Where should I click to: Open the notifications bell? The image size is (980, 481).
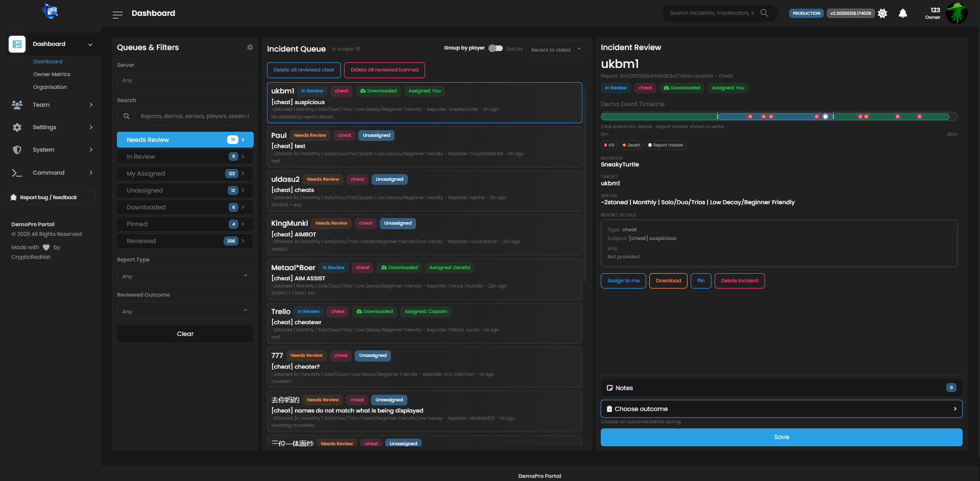[x=902, y=13]
